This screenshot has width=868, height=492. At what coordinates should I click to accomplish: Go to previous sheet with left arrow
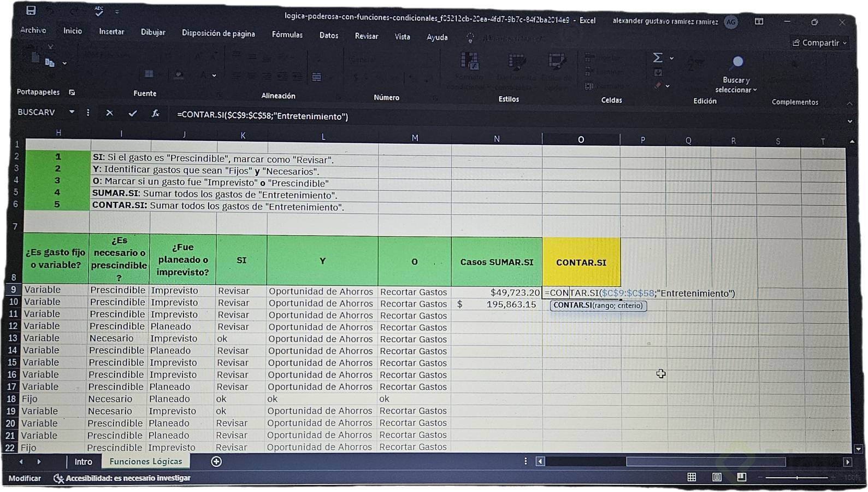21,462
